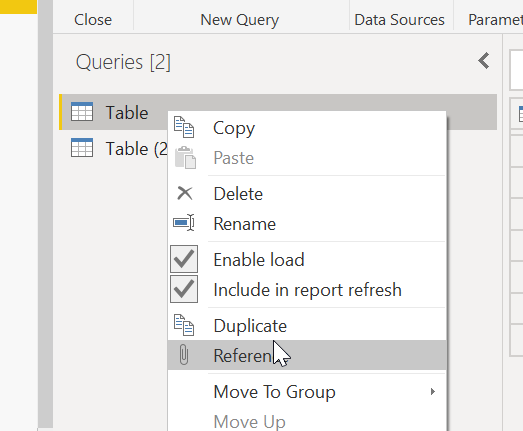
Task: Click the Reference paperclip icon
Action: pos(184,355)
